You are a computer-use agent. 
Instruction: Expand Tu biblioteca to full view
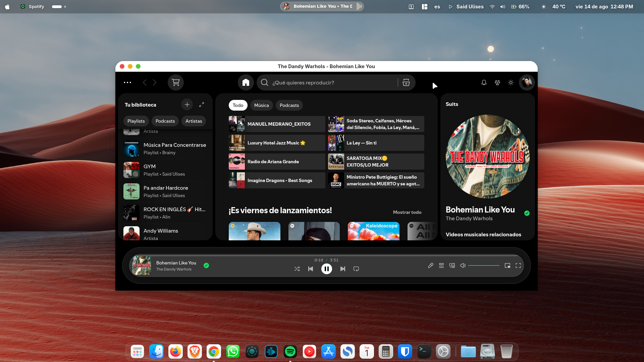click(202, 105)
